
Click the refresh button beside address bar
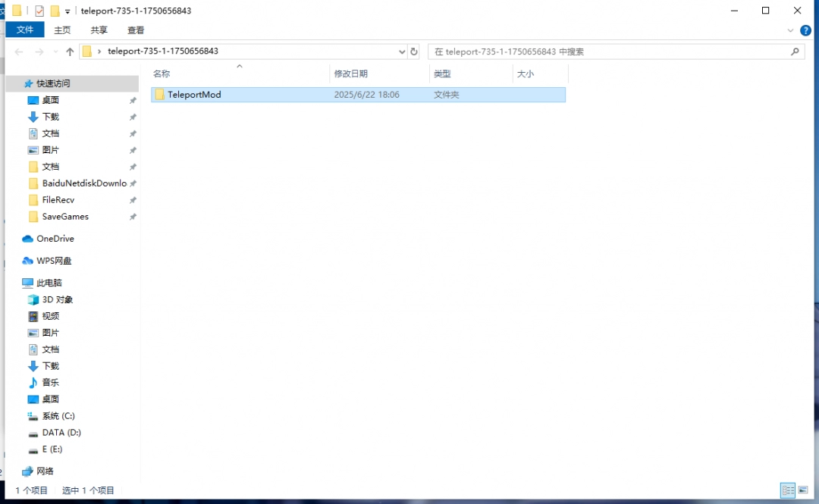(x=414, y=52)
